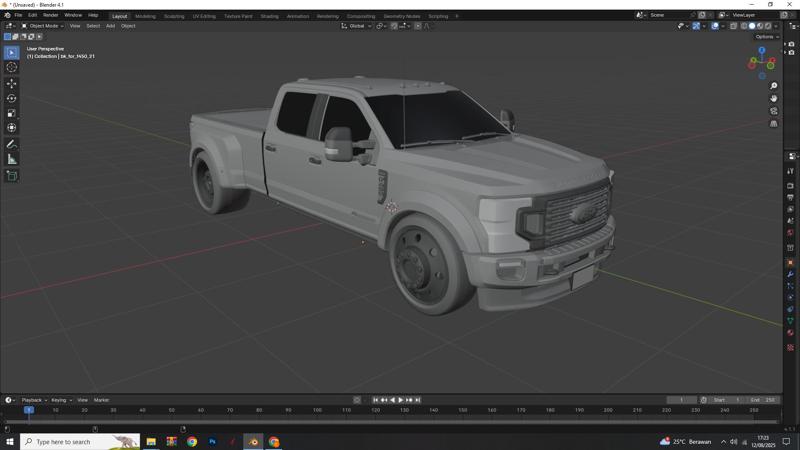This screenshot has height=450, width=800.
Task: Open the View Layer properties tab
Action: coord(790,209)
